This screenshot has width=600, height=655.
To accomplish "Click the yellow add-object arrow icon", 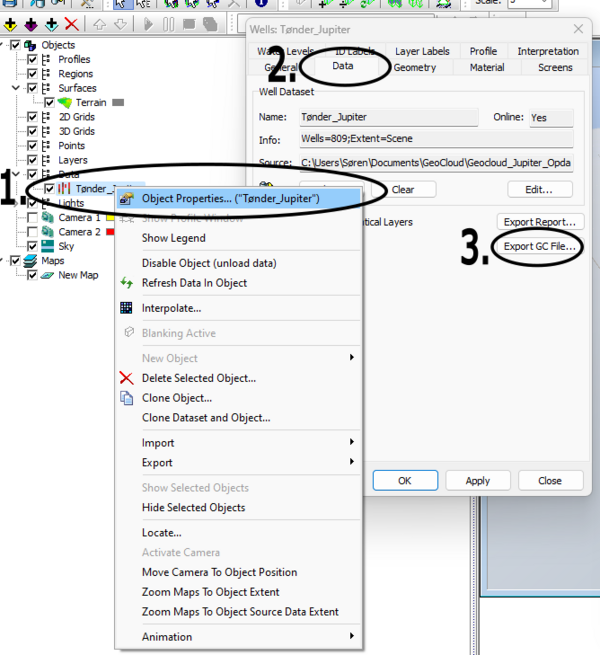I will pos(10,25).
